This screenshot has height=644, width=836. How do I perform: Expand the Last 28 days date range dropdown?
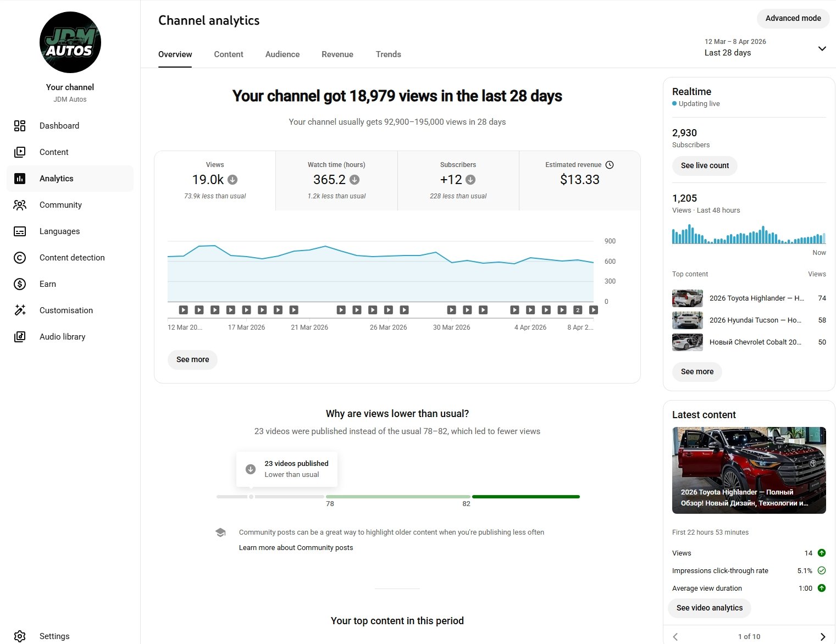click(822, 48)
